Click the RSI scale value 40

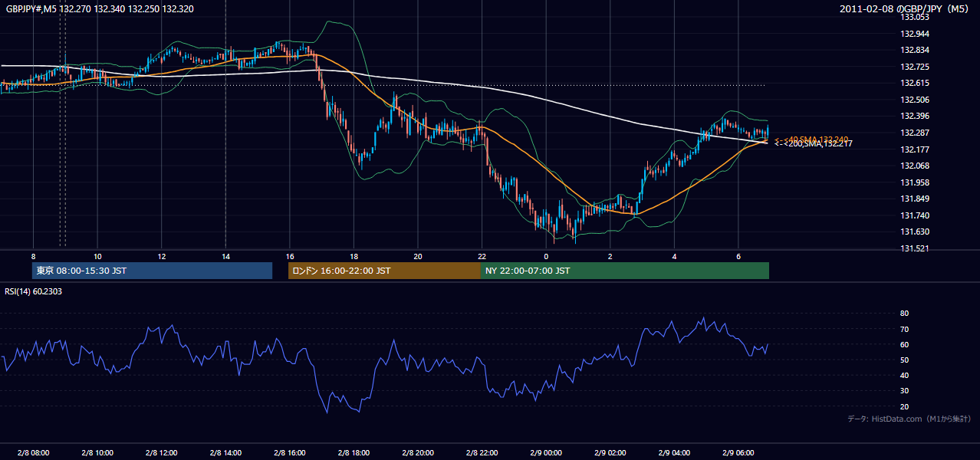coord(904,375)
